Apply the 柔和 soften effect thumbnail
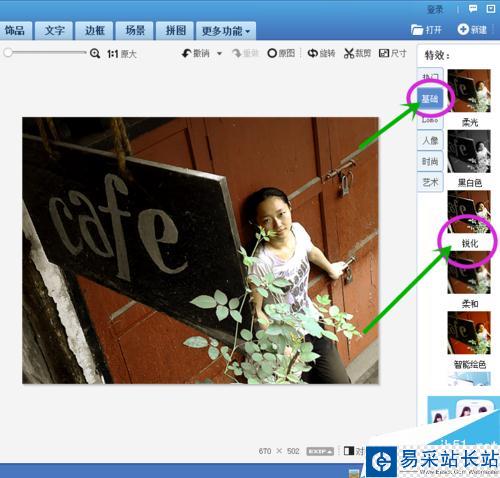 click(469, 272)
